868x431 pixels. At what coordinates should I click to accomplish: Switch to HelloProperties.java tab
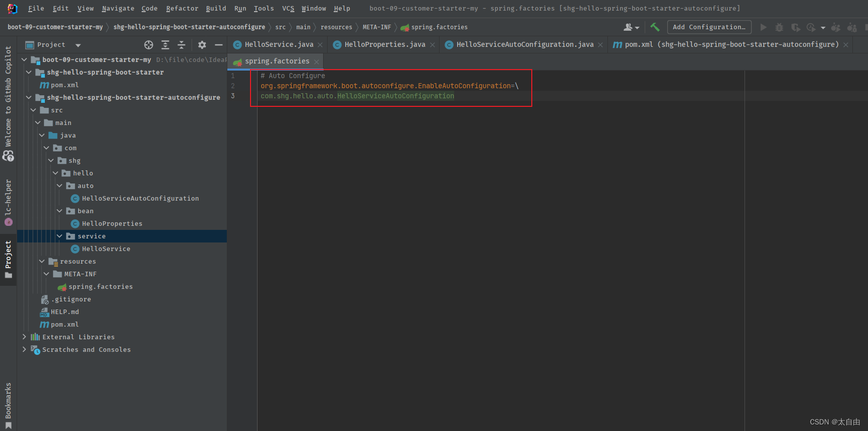(385, 45)
